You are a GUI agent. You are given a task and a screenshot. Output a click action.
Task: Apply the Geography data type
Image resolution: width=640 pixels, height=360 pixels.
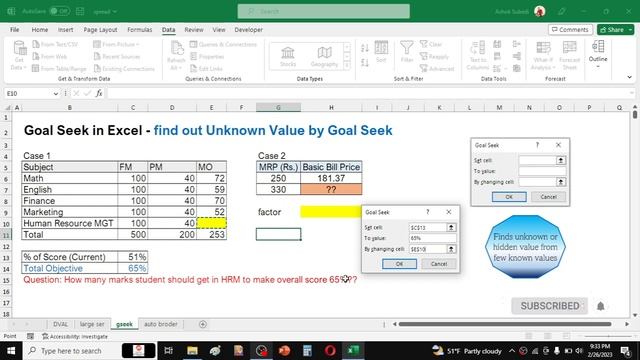click(324, 56)
